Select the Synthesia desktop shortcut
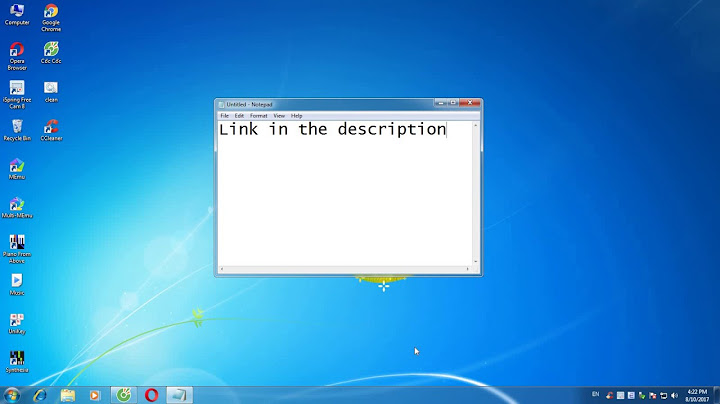This screenshot has width=720, height=404. tap(17, 362)
